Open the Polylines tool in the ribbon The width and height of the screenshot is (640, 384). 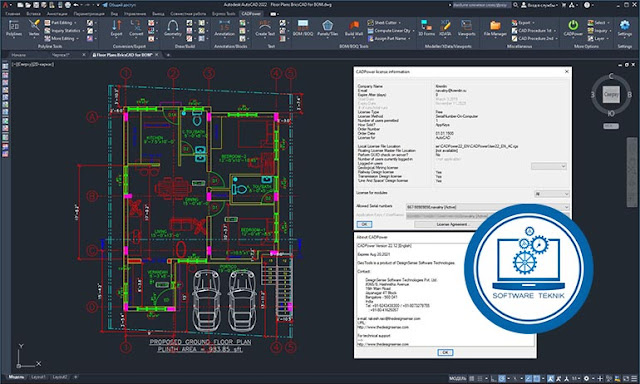click(14, 29)
